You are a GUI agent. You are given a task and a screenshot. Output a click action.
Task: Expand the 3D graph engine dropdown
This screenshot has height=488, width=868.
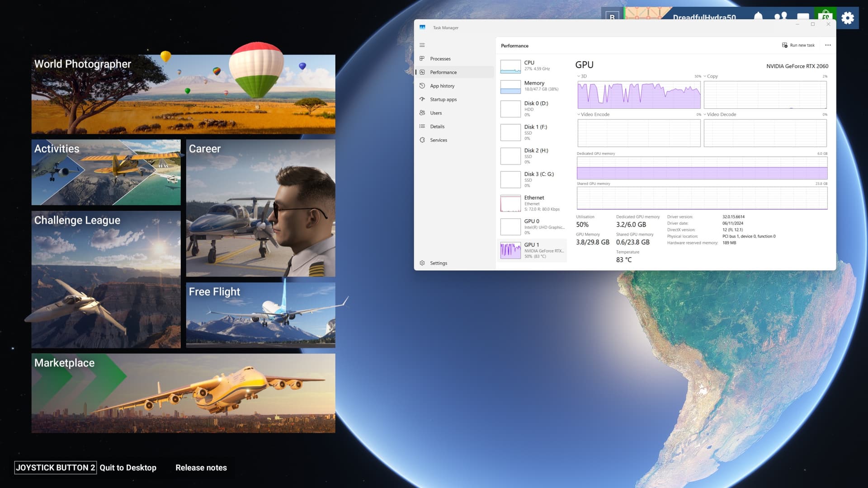(579, 76)
